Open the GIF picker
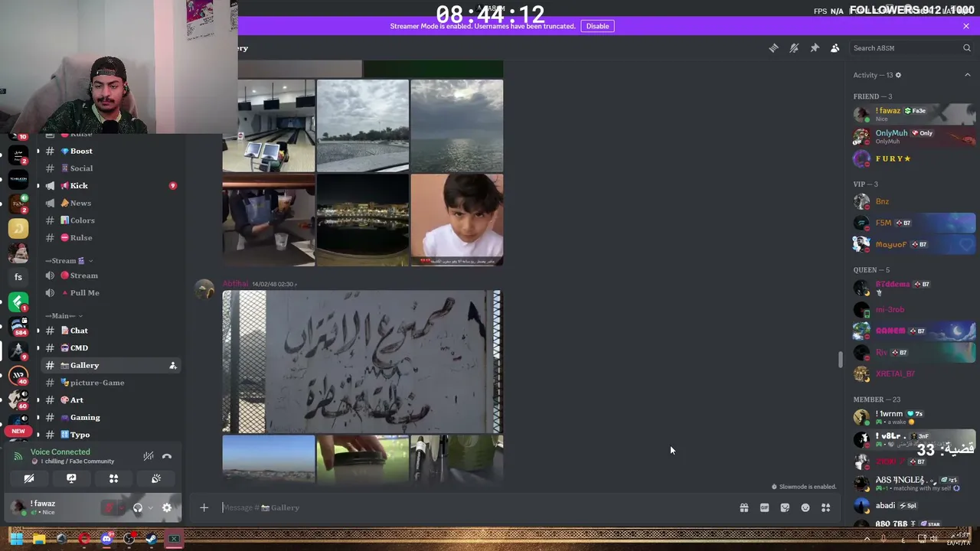Image resolution: width=980 pixels, height=551 pixels. coord(764,507)
